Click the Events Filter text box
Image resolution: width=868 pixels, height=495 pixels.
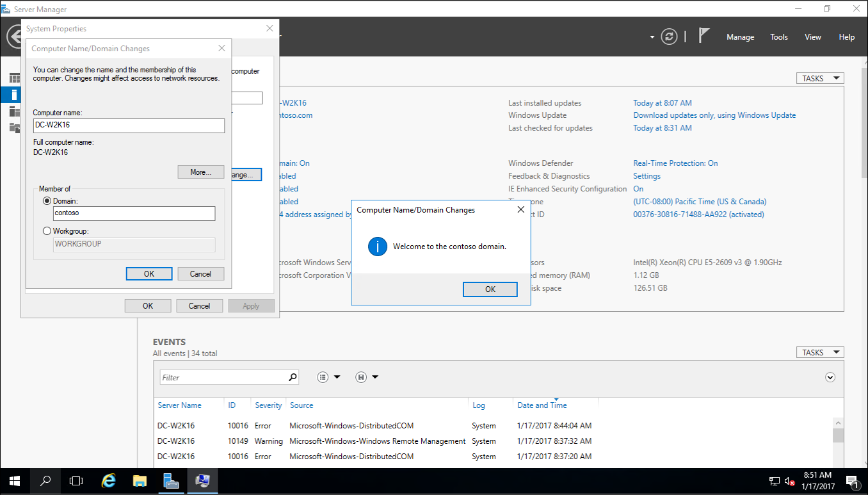(223, 377)
